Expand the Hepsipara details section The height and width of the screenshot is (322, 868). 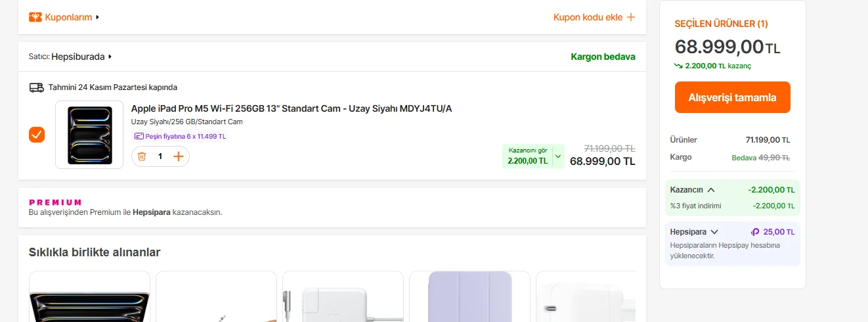pos(714,232)
